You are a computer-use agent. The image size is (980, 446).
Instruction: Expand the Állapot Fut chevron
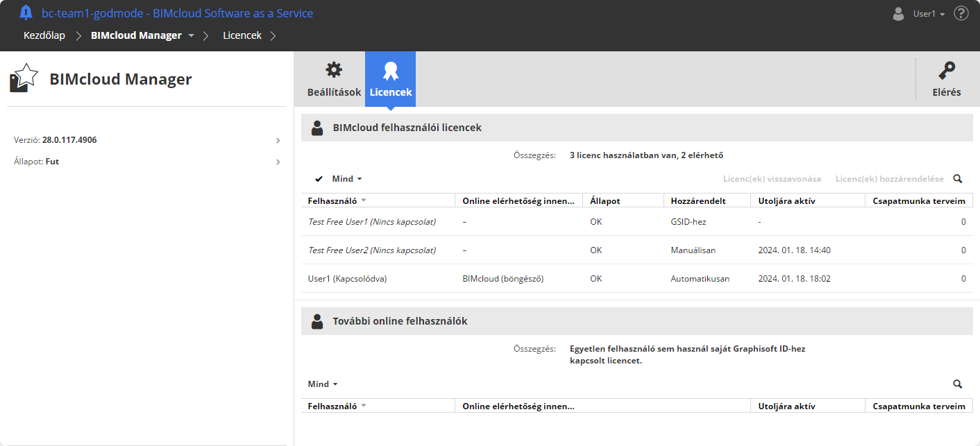coord(278,162)
